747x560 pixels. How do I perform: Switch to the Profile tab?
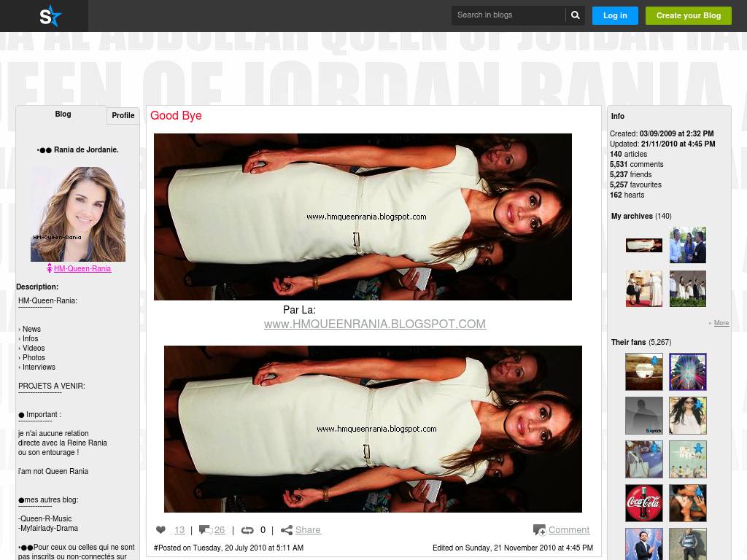(x=123, y=115)
